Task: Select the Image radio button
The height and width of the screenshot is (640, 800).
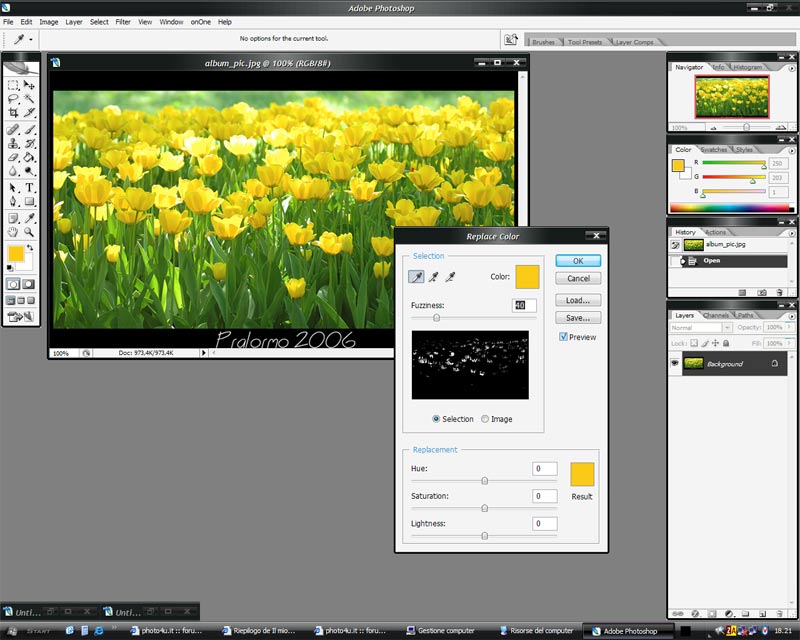Action: pos(486,419)
